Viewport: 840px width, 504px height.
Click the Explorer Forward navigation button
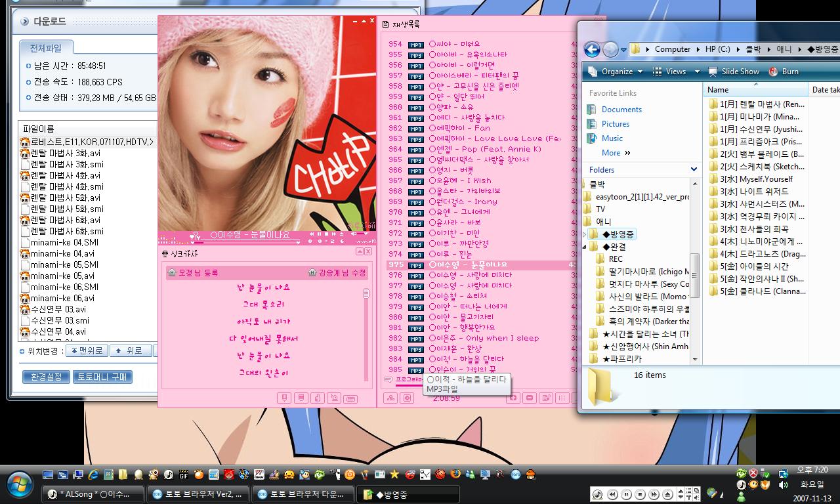pyautogui.click(x=610, y=49)
